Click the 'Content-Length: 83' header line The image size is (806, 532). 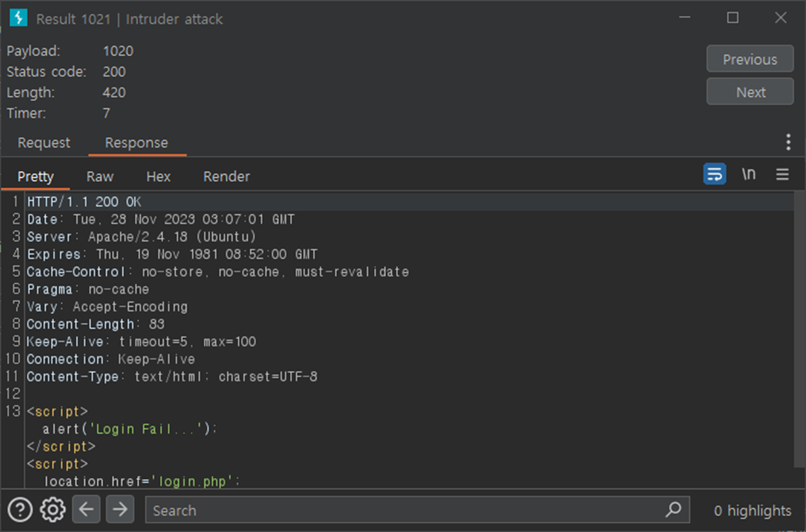[96, 324]
